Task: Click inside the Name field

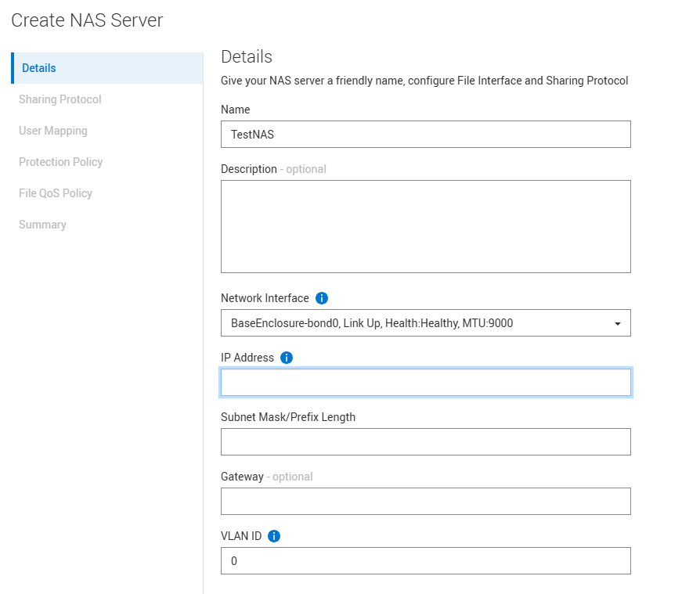Action: point(426,134)
